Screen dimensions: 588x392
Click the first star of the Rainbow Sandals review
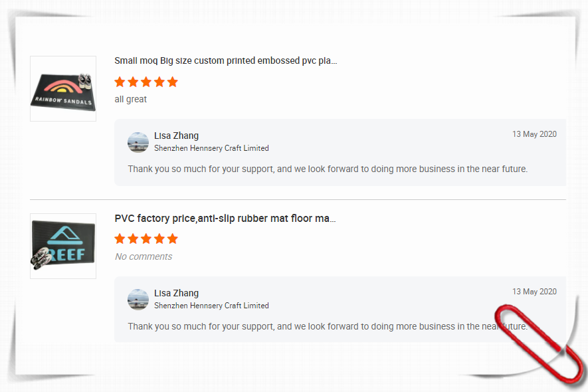click(120, 82)
